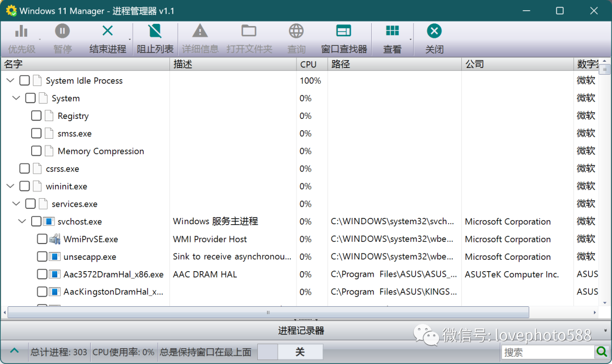This screenshot has height=364, width=612.
Task: Sort by the 路径 column header
Action: click(x=394, y=64)
